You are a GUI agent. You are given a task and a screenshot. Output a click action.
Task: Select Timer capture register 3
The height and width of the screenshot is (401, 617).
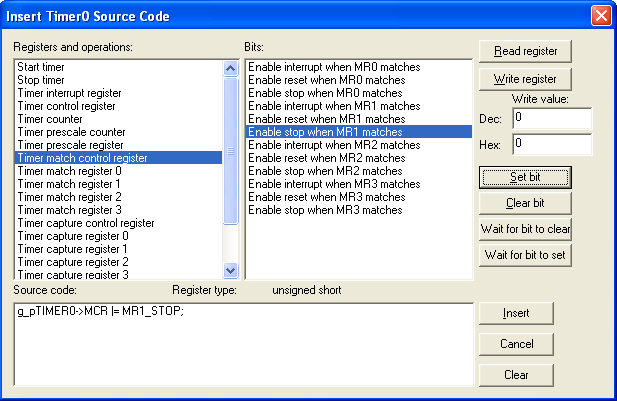118,274
